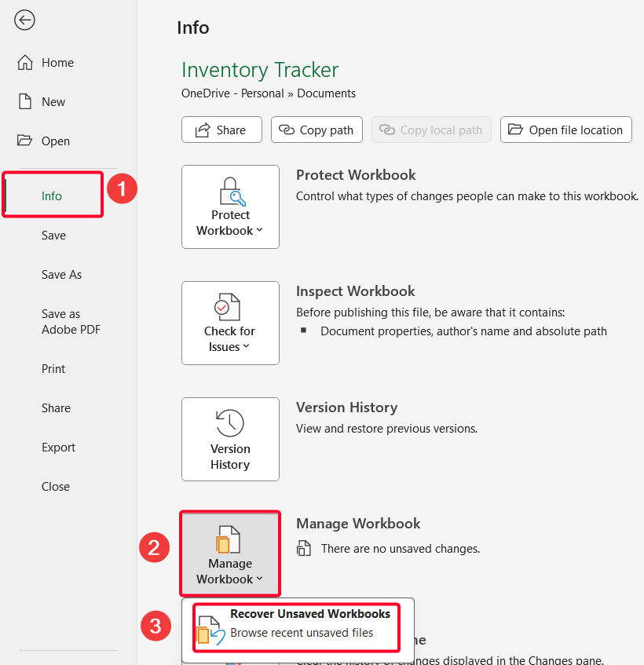Screen dimensions: 644x665
Task: Click the New document icon in the sidebar
Action: coord(24,101)
